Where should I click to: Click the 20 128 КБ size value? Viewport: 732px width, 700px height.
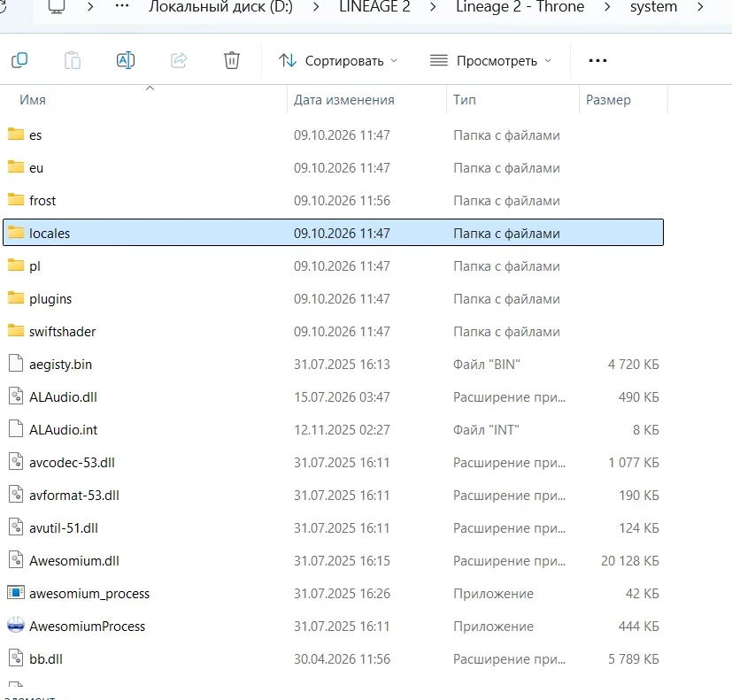629,560
